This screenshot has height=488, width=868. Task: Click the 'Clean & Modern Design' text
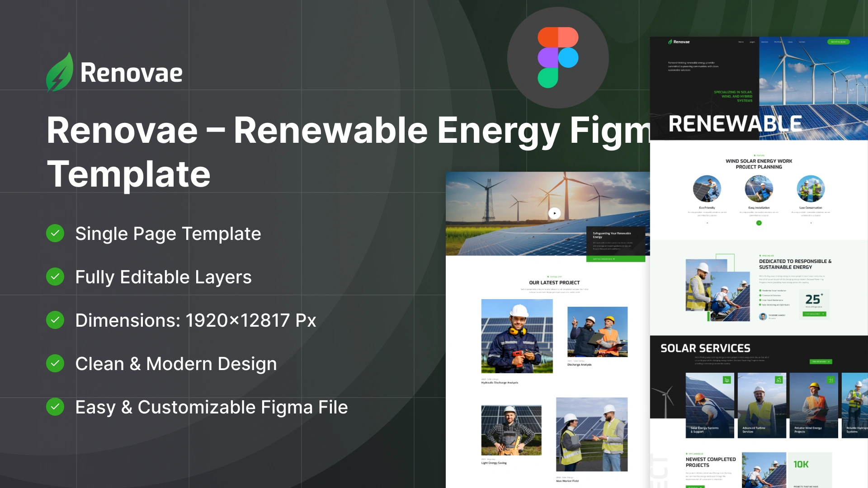pyautogui.click(x=176, y=364)
